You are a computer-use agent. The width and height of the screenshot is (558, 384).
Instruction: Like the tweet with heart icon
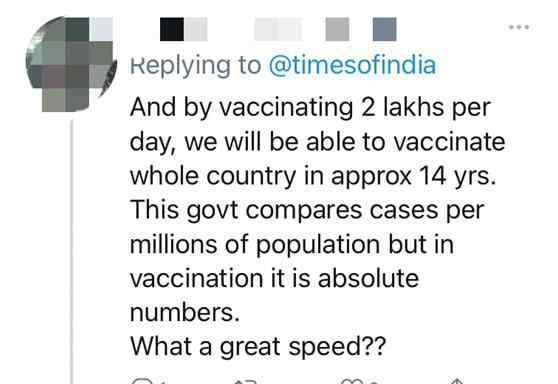(351, 382)
